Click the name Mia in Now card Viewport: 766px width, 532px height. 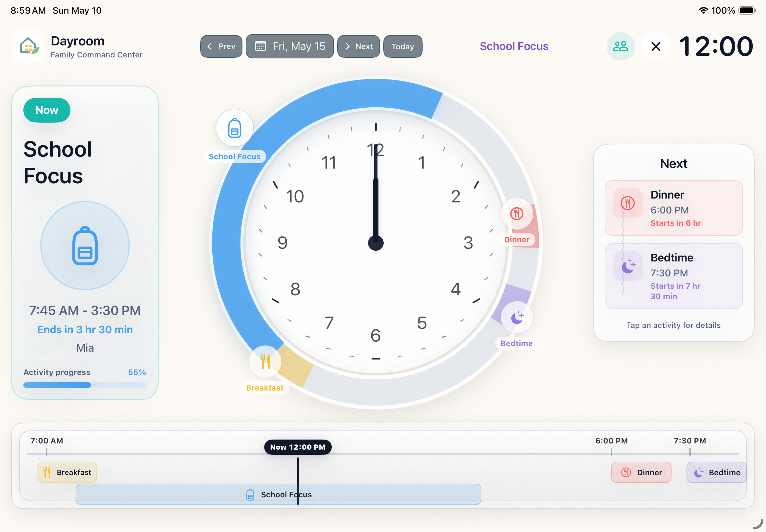pos(85,348)
